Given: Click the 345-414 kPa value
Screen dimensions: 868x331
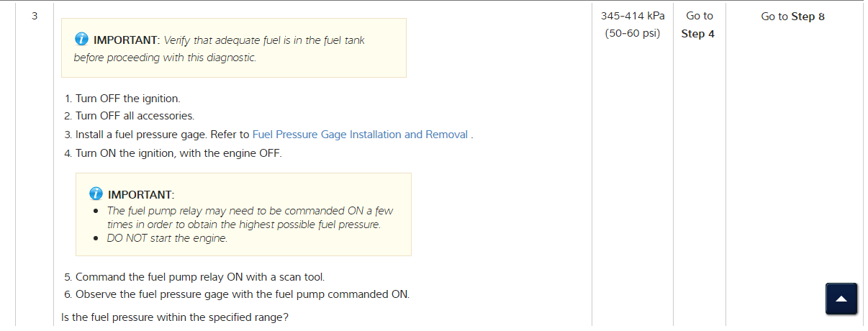Looking at the screenshot, I should click(x=633, y=16).
